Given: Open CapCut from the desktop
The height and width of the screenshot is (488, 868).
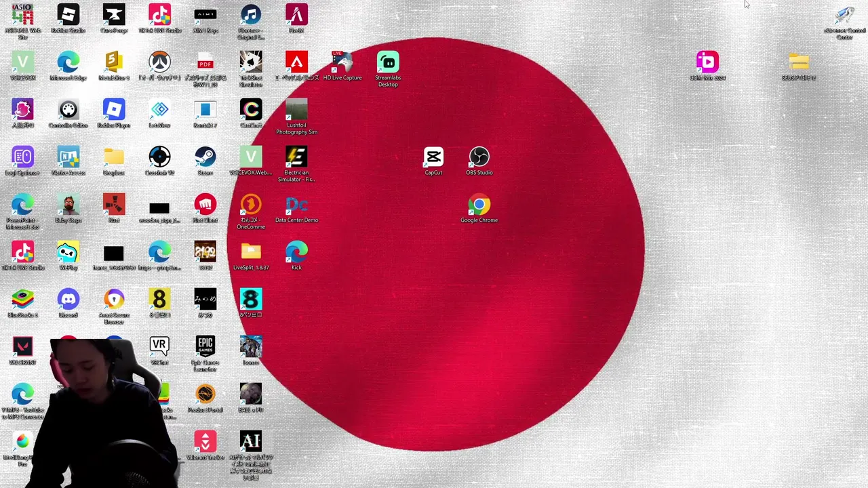Looking at the screenshot, I should click(x=433, y=161).
